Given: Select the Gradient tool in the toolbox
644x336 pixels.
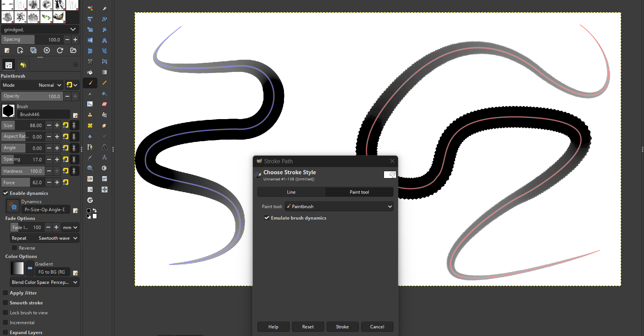Looking at the screenshot, I should pyautogui.click(x=104, y=72).
